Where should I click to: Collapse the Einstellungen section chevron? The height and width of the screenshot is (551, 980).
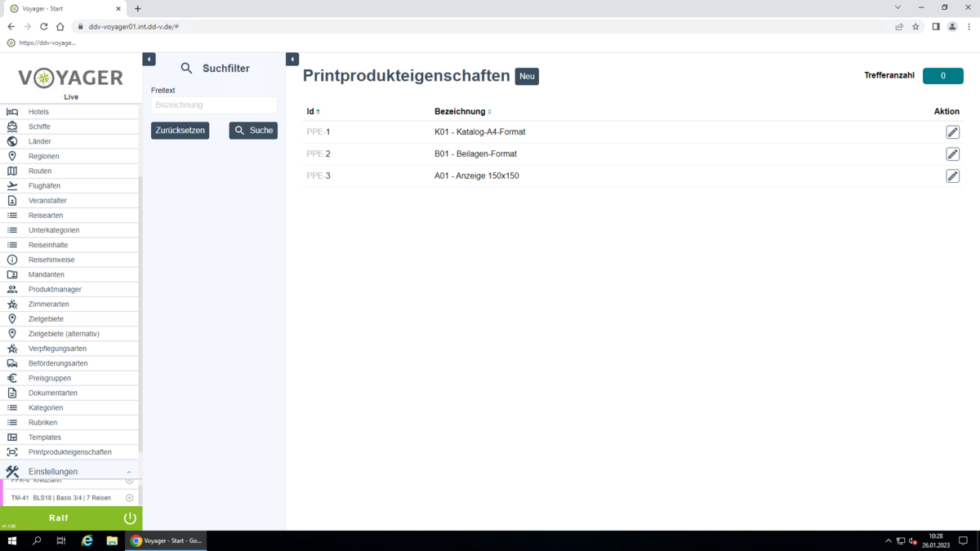[x=128, y=472]
